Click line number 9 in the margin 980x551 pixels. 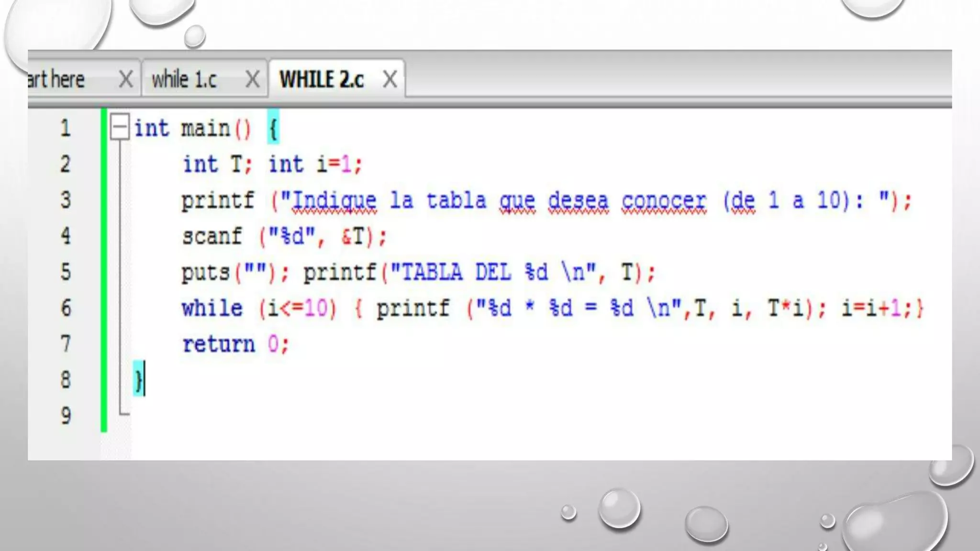[x=66, y=415]
